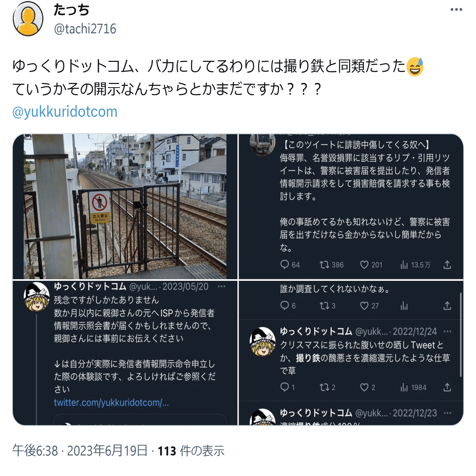Open the twitter.com/yukkuridotcom link
Screen dimensions: 476x476
click(x=111, y=402)
